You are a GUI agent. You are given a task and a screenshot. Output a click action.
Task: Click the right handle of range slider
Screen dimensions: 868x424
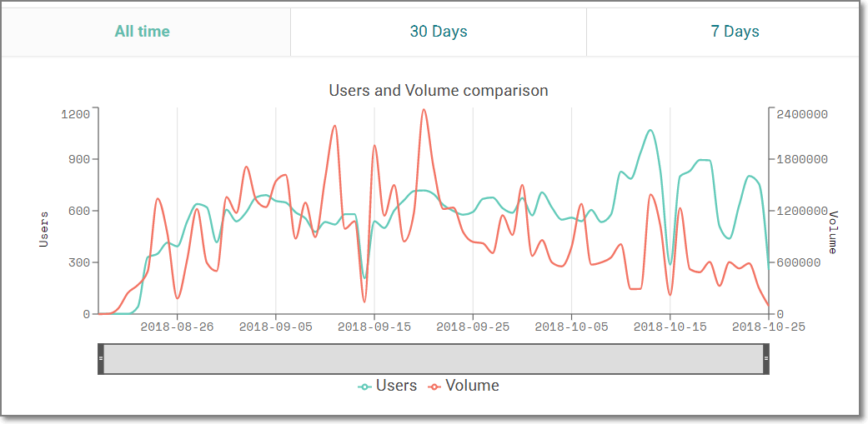point(766,358)
